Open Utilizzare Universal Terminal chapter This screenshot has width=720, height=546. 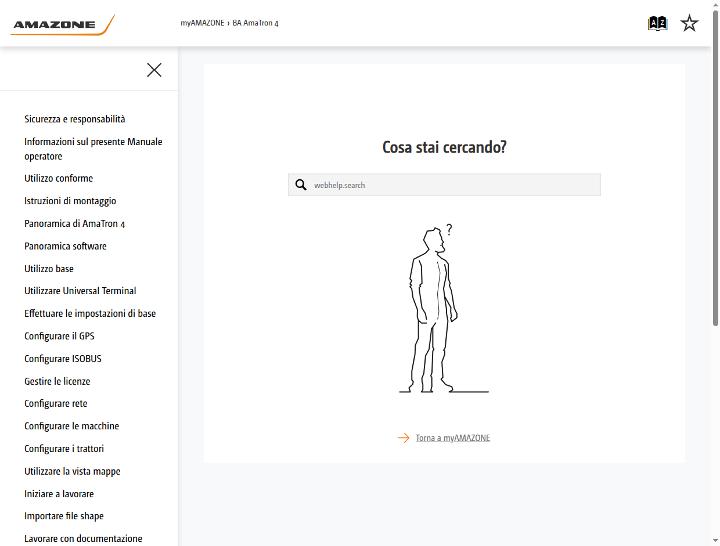coord(80,291)
